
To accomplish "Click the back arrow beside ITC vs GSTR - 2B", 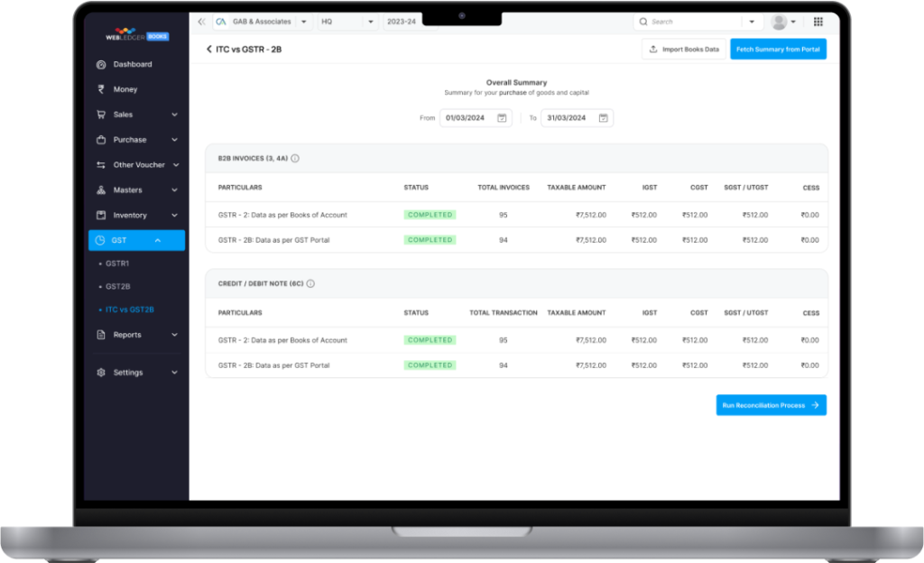I will click(208, 49).
